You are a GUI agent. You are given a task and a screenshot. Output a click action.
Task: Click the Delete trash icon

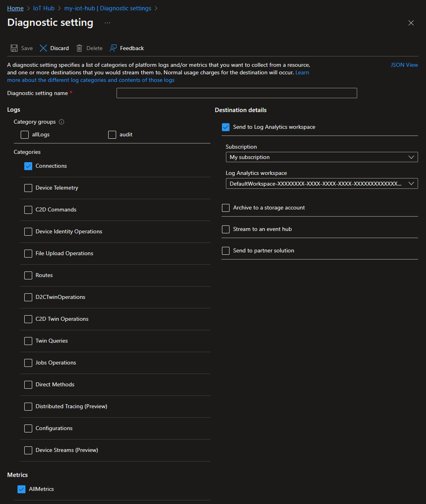tap(79, 48)
